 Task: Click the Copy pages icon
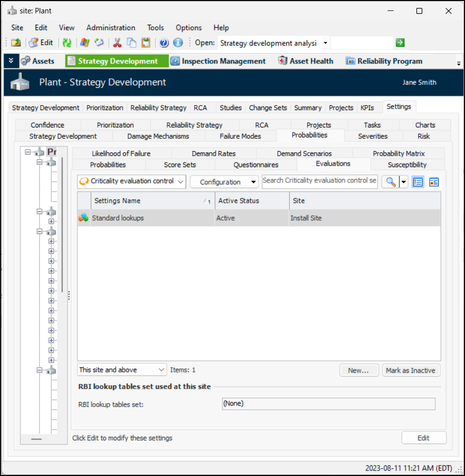pos(132,43)
